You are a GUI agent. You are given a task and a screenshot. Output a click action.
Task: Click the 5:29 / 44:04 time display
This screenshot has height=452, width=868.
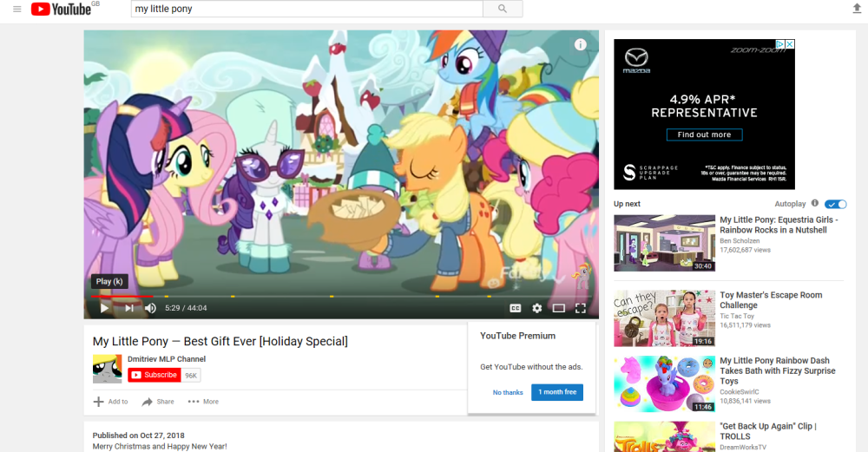click(186, 308)
